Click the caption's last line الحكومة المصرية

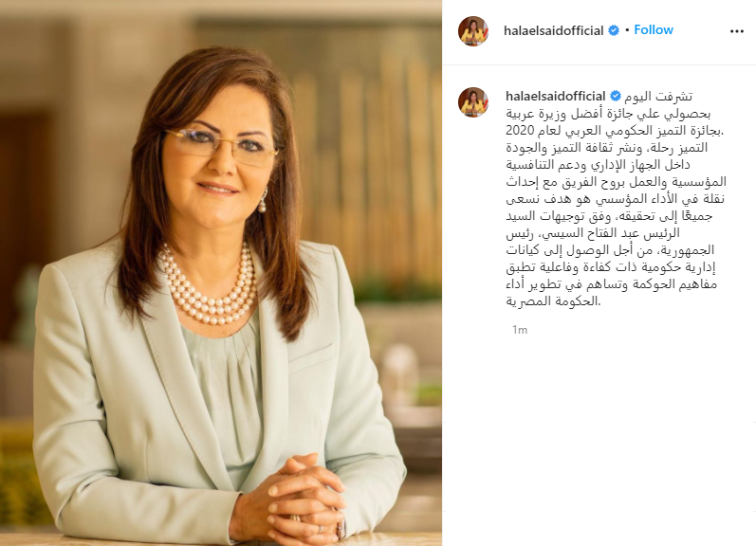[553, 301]
